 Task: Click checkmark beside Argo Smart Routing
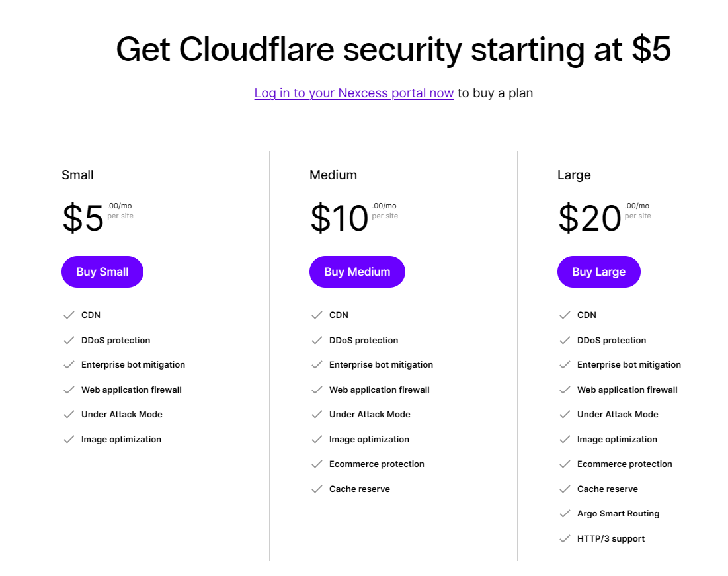pos(565,514)
